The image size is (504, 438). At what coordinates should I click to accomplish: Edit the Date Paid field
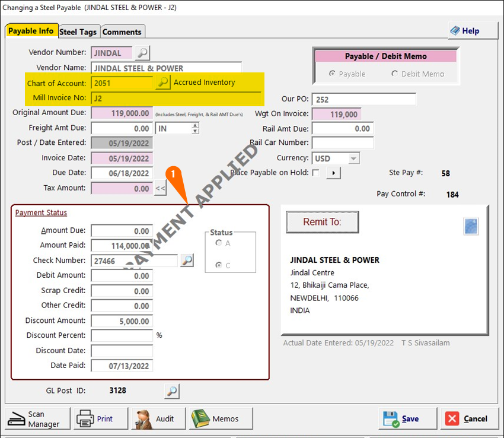[122, 366]
